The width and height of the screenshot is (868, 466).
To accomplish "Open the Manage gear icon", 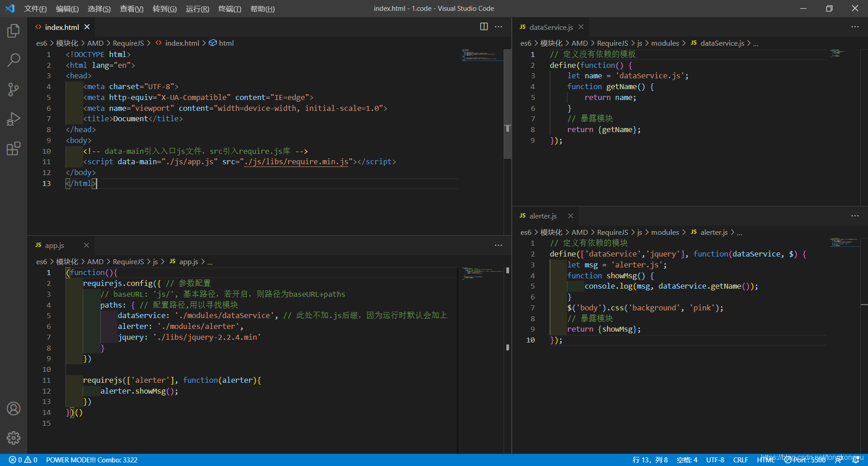I will (x=14, y=437).
